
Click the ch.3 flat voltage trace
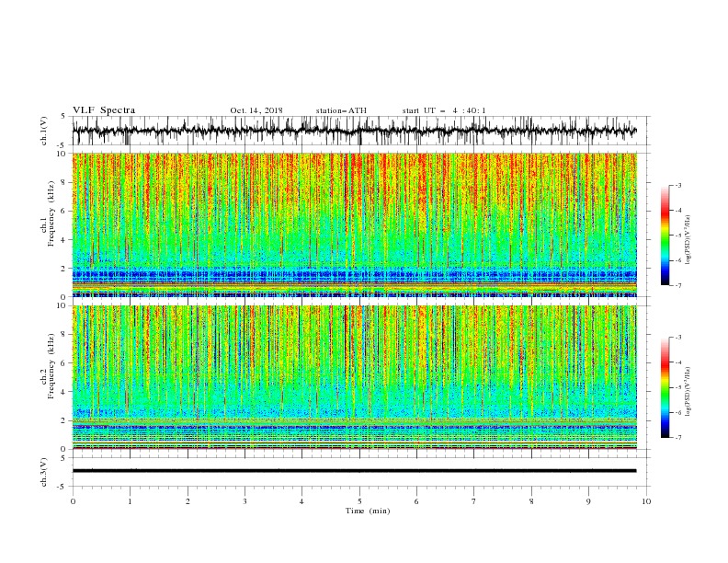tap(354, 471)
